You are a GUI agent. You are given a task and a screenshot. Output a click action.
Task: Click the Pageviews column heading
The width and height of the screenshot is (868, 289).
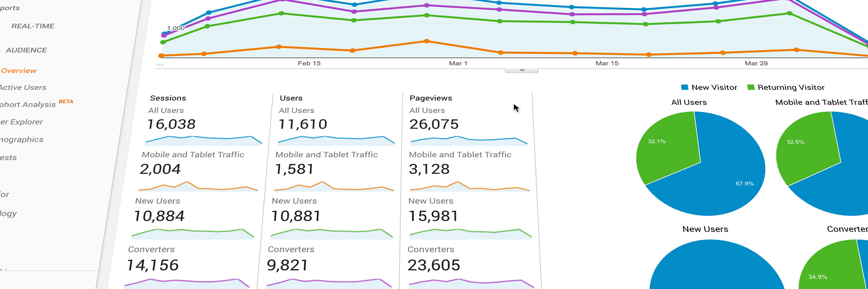click(x=431, y=98)
